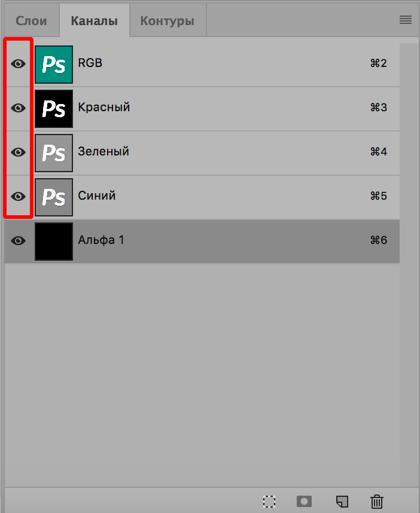Image resolution: width=420 pixels, height=513 pixels.
Task: Select the Красный channel thumbnail
Action: (53, 108)
